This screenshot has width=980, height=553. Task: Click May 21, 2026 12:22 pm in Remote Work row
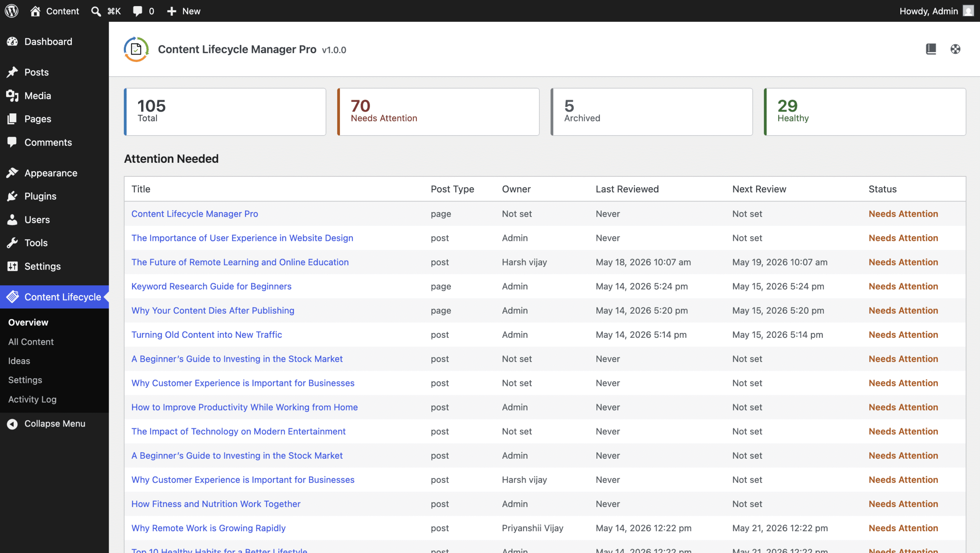click(x=780, y=528)
